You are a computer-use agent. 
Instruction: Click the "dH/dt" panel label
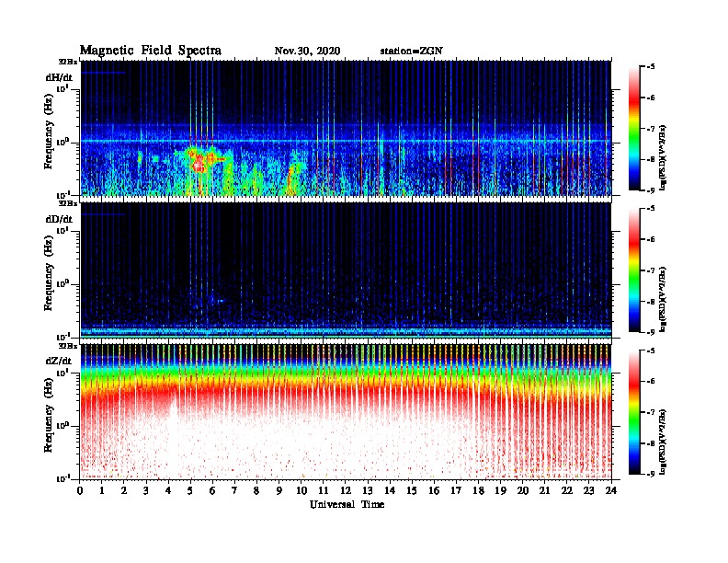[x=59, y=77]
